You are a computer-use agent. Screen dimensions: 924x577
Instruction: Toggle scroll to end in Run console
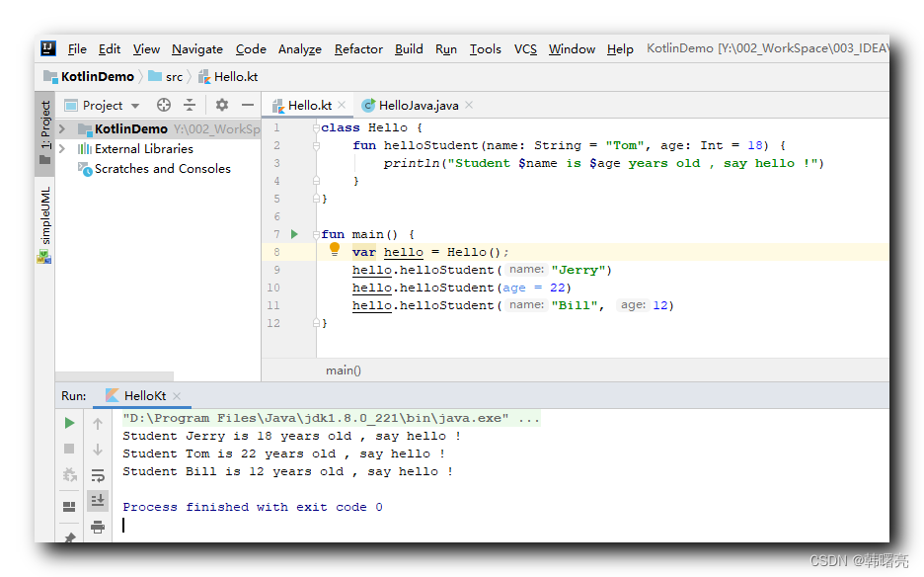click(98, 500)
